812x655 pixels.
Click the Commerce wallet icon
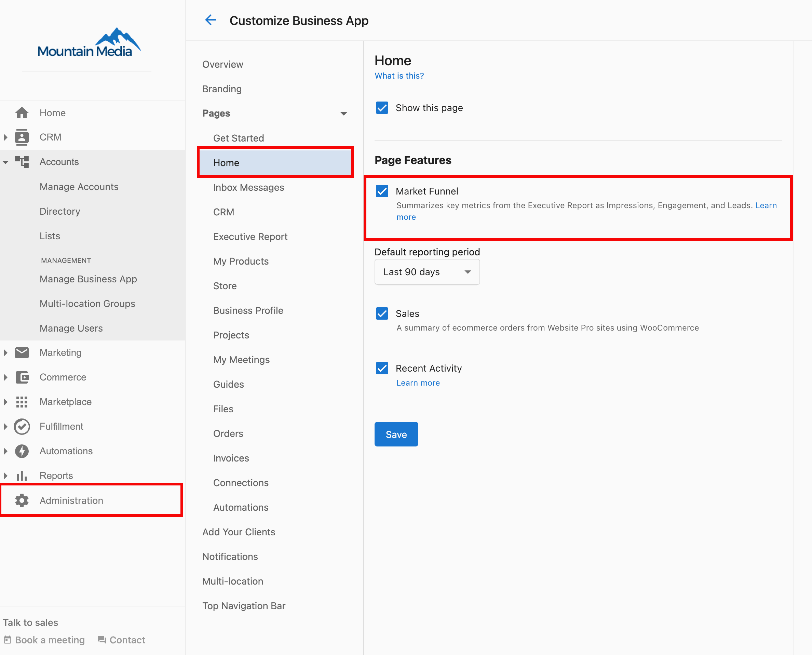pyautogui.click(x=22, y=377)
